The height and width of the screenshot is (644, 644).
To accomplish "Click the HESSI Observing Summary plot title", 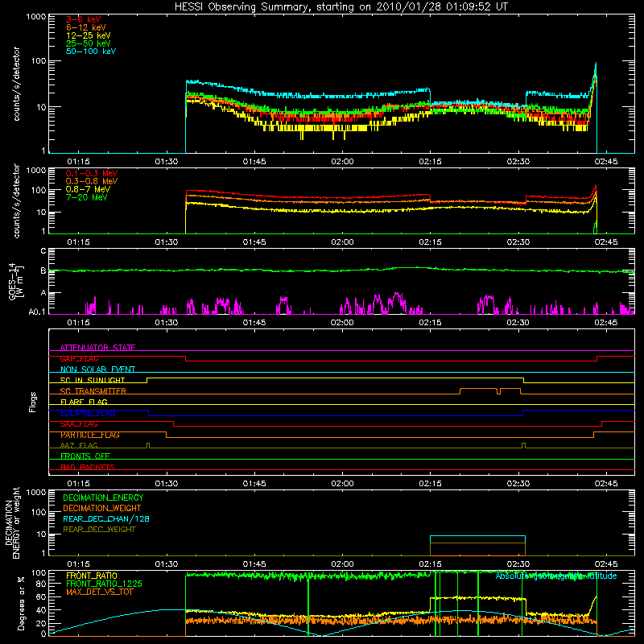I will [x=341, y=7].
